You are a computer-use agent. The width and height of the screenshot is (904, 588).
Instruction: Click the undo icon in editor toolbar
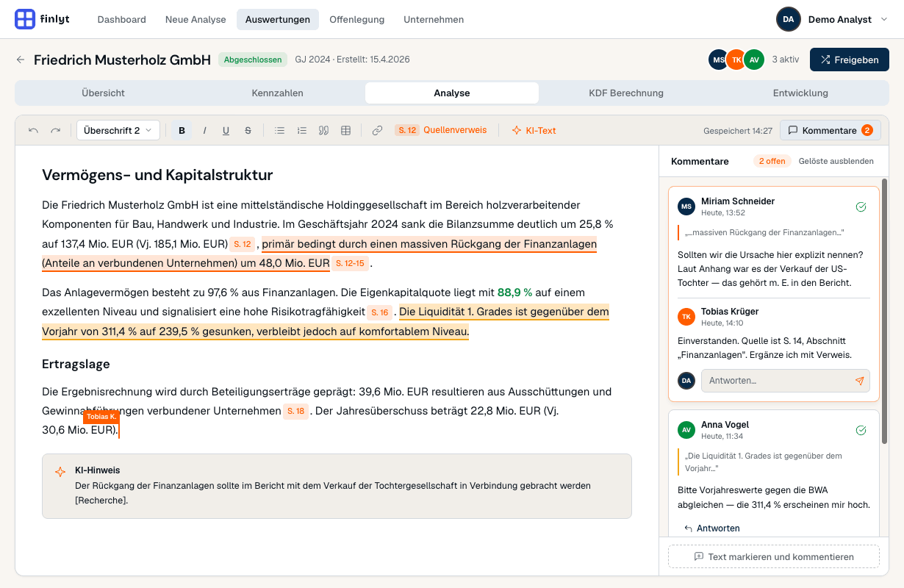point(33,130)
